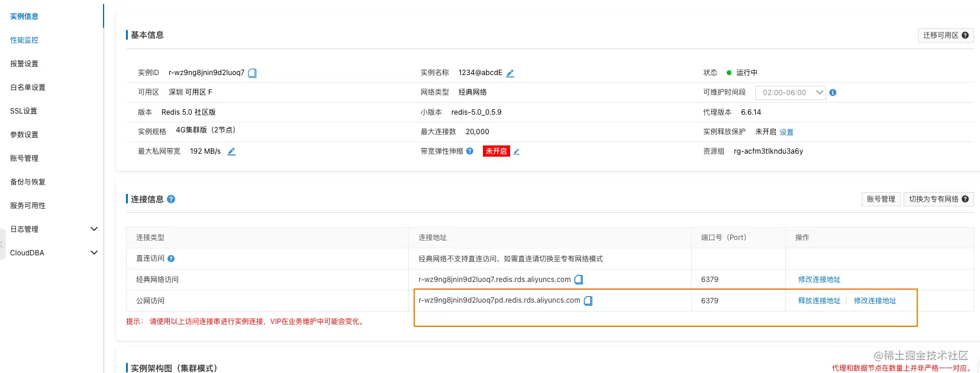Expand the 日志管理 sidebar section

coord(94,229)
